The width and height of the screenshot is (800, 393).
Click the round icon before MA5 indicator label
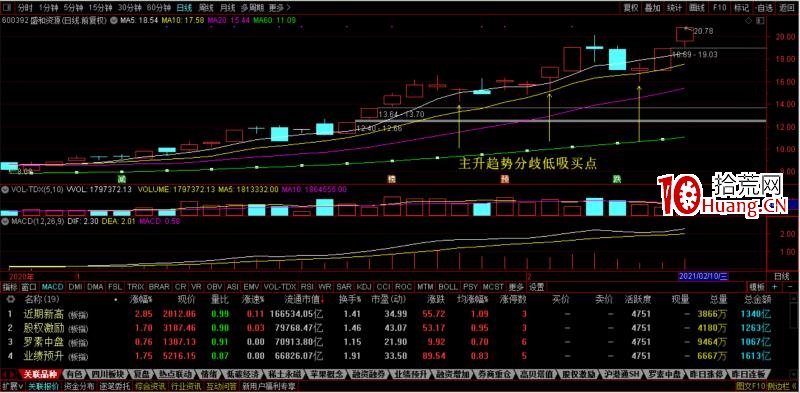point(115,20)
